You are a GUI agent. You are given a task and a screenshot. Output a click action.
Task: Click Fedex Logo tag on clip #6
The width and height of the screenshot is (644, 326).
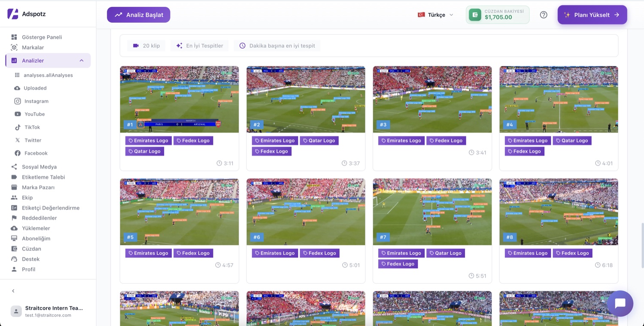(x=320, y=253)
